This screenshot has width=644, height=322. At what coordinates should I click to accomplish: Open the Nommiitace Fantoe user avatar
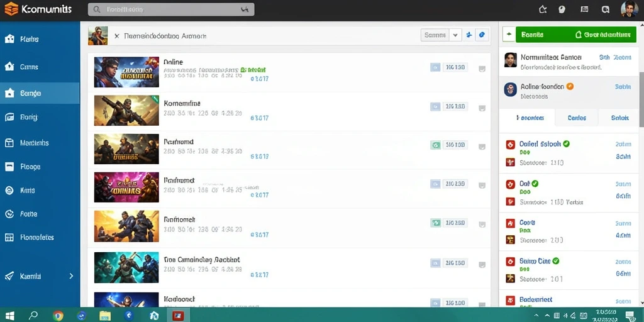(x=510, y=60)
